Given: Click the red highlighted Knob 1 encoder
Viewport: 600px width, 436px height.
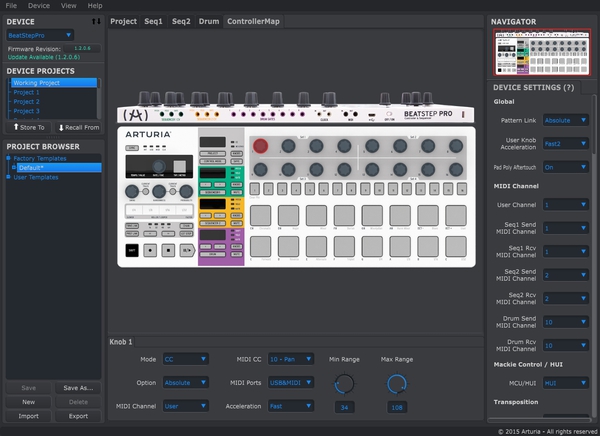Looking at the screenshot, I should 261,146.
